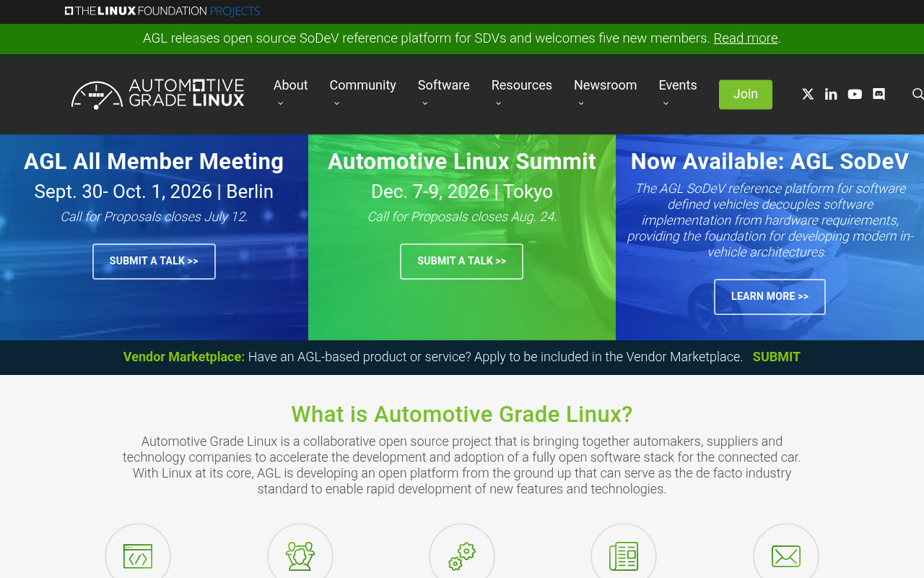
Task: Click the 'Sept. 30- Oct. 1, 2026 | Berlin' text
Action: (x=154, y=191)
